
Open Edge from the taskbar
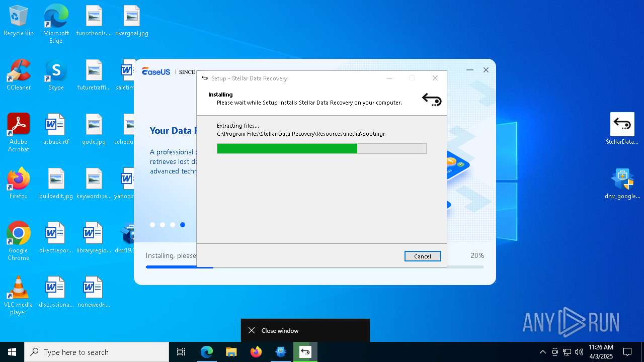coord(207,352)
